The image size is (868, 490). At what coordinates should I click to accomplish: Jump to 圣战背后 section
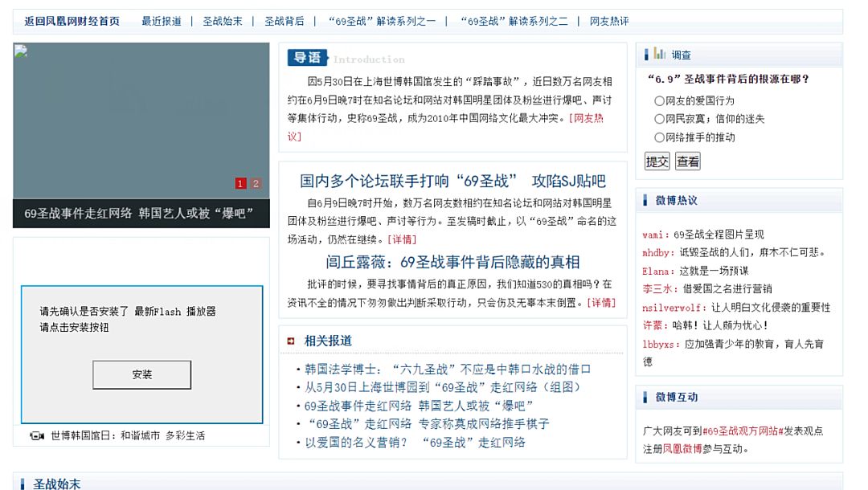tap(284, 21)
